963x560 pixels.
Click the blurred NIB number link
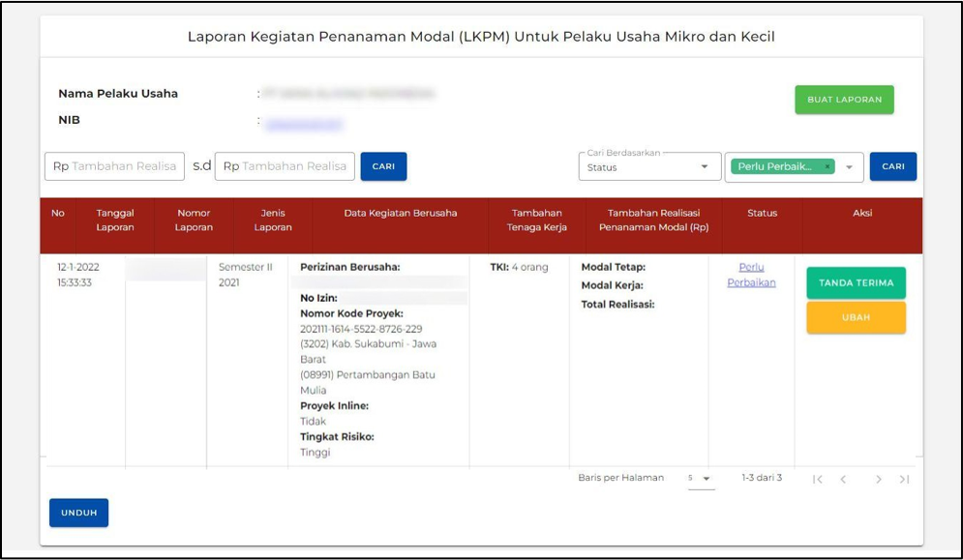(x=304, y=123)
